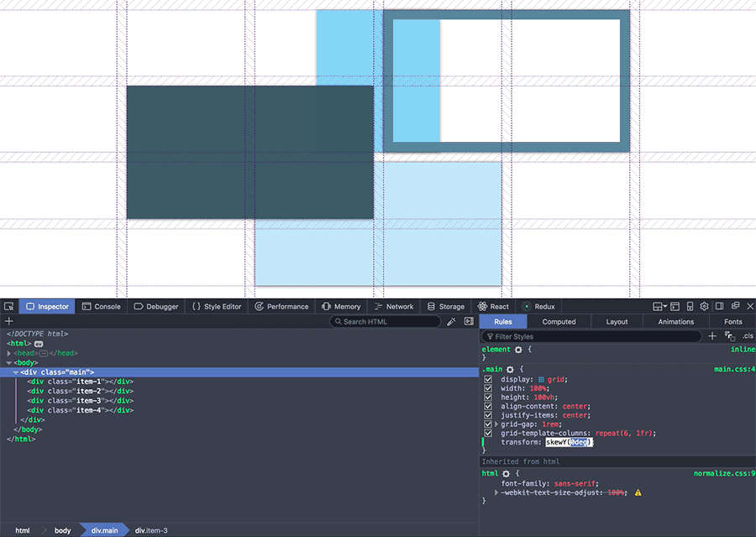This screenshot has height=537, width=756.
Task: Select html in the breadcrumb bar
Action: (x=23, y=530)
